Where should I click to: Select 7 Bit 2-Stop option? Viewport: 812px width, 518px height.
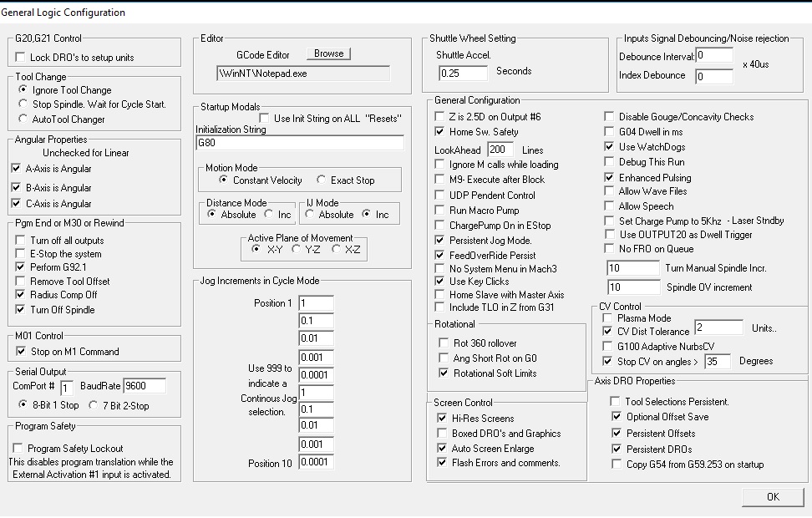coord(94,405)
